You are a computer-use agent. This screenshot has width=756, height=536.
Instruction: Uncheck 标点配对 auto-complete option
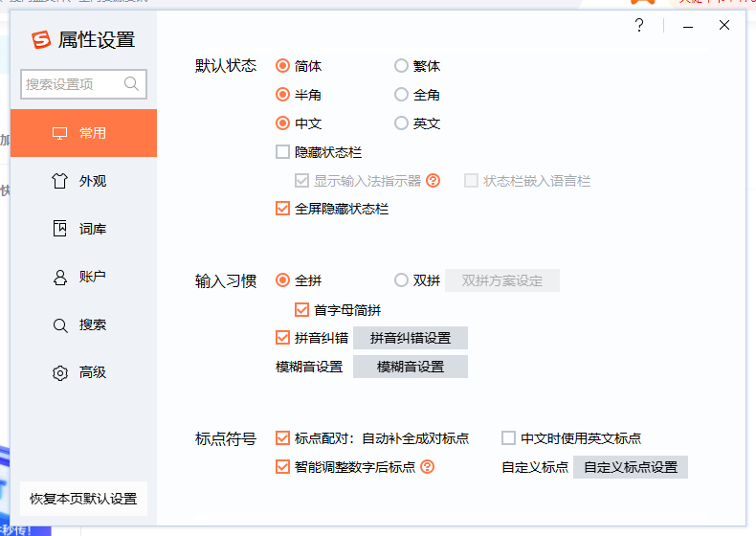282,438
